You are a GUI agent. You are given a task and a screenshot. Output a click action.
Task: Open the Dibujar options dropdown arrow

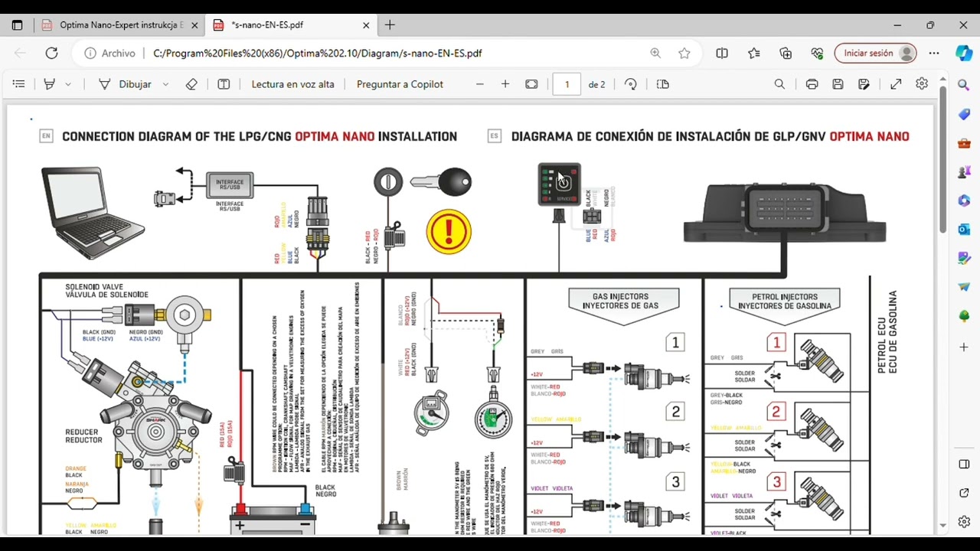pyautogui.click(x=165, y=84)
